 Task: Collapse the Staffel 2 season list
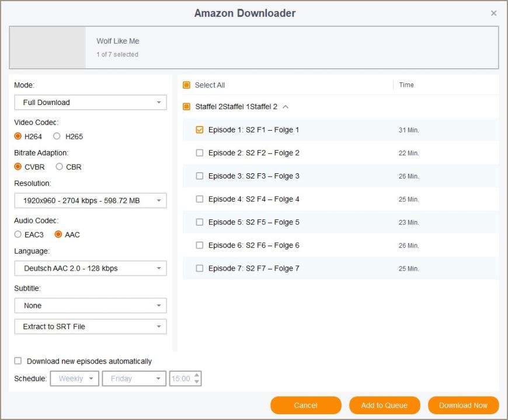point(286,107)
